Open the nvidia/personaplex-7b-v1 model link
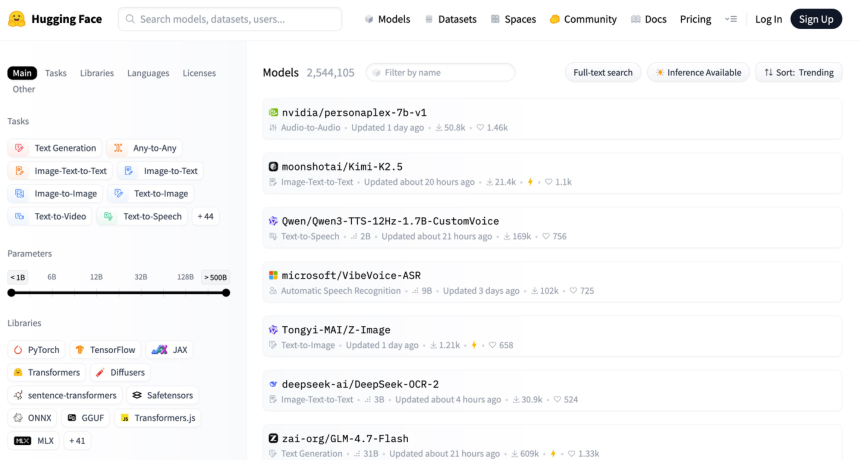This screenshot has width=860, height=460. click(354, 112)
